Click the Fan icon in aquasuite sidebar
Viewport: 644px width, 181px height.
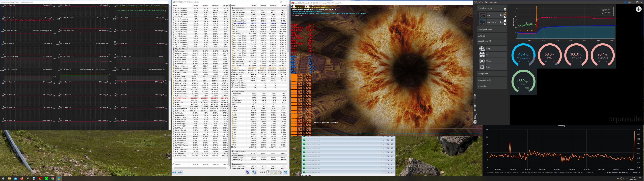point(482,55)
